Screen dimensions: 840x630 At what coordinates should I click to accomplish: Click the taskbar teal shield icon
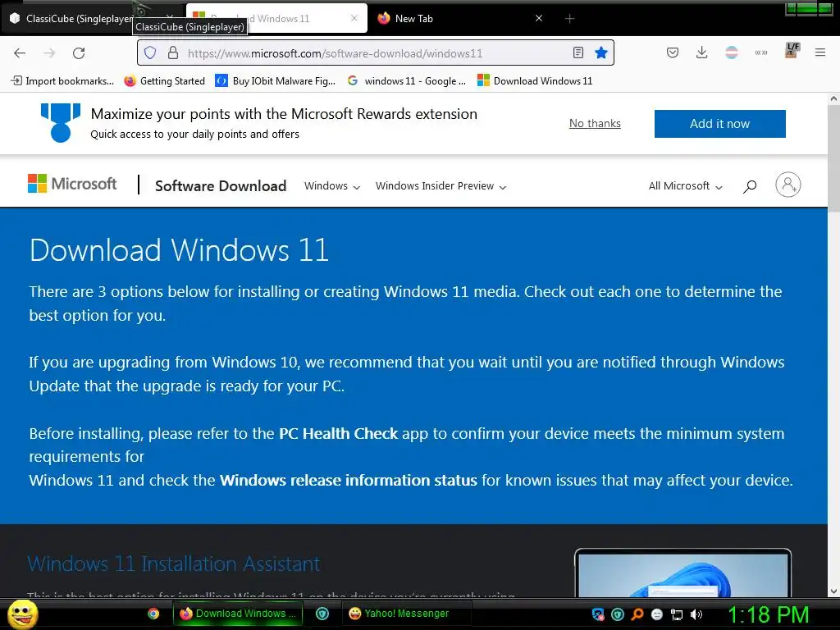click(x=322, y=614)
